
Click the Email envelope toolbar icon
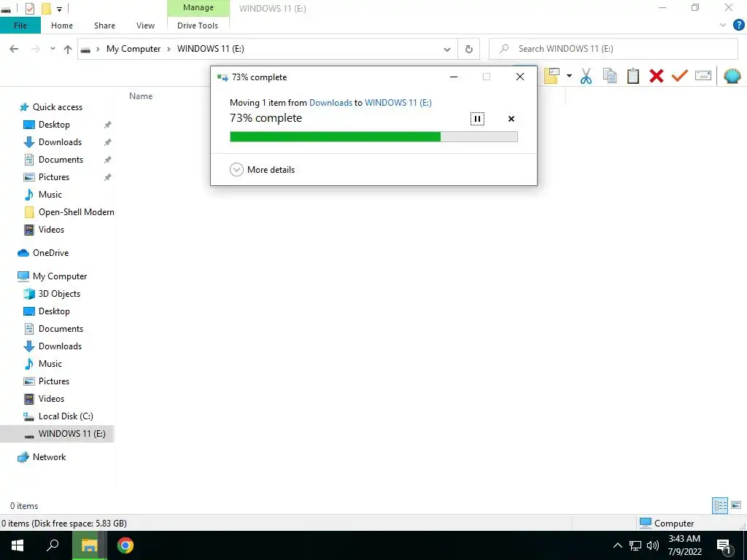703,76
